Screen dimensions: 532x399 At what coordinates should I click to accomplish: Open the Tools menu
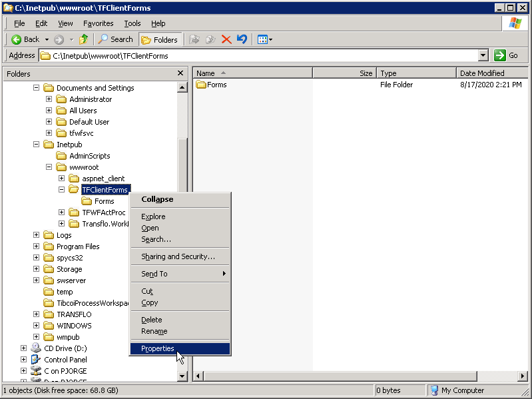coord(132,23)
